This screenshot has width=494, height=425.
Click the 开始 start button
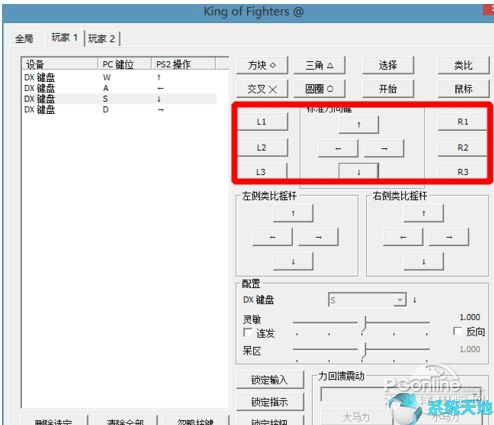click(x=388, y=89)
